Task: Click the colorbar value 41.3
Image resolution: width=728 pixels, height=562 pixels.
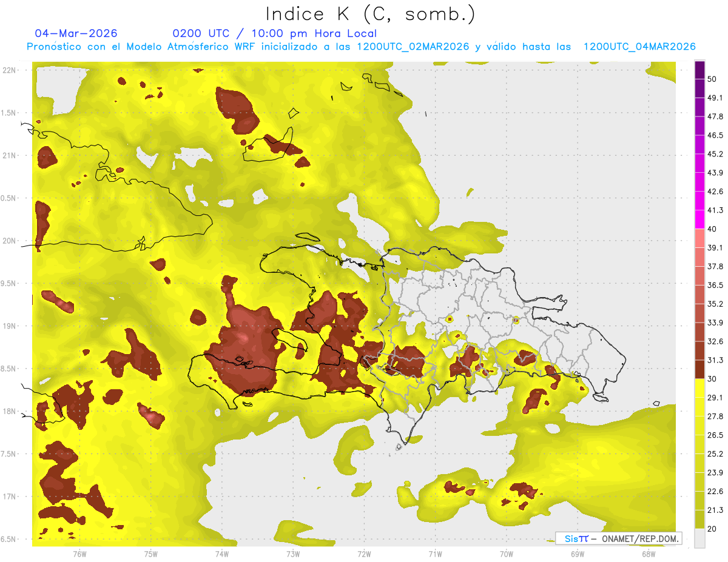Action: pyautogui.click(x=715, y=210)
